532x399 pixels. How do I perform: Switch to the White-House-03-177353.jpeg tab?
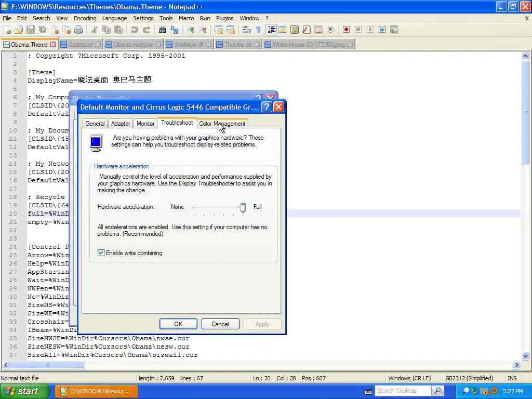[309, 45]
